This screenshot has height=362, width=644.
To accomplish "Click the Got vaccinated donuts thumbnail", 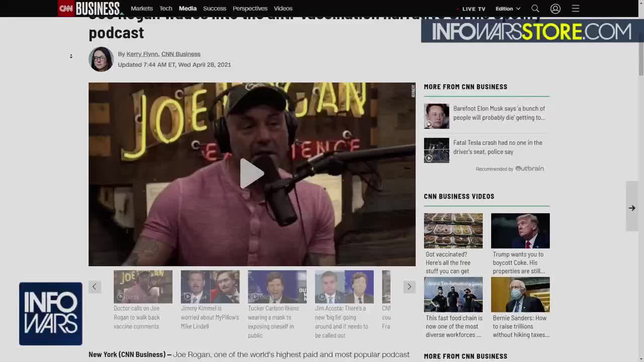I will click(453, 231).
